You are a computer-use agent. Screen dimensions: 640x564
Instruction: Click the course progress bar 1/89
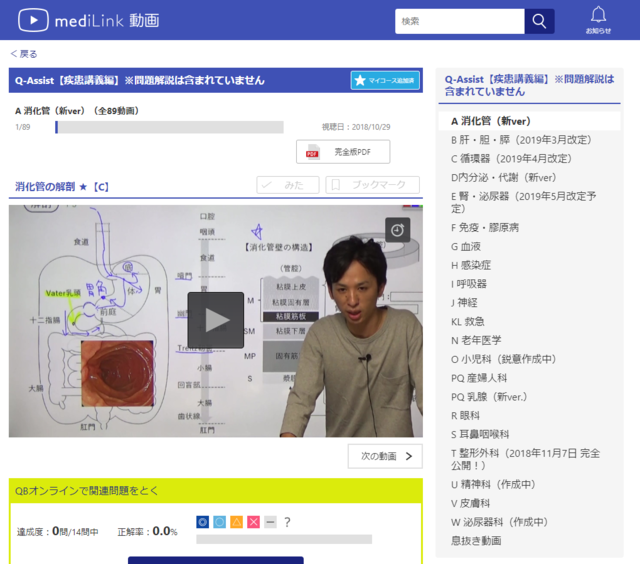[x=169, y=127]
